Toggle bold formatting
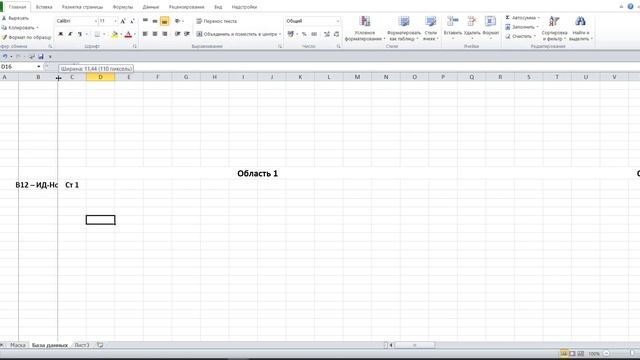This screenshot has width=640, height=360. (x=61, y=34)
